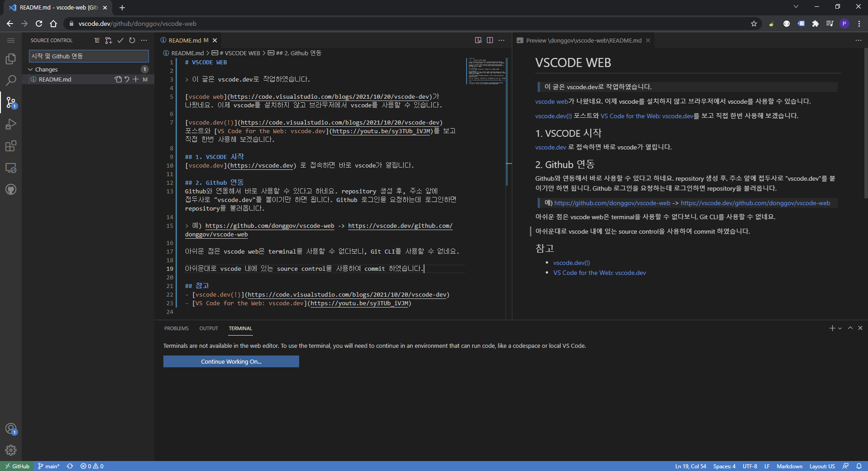Stage changes for README.md with plus
Image resolution: width=868 pixels, height=471 pixels.
pyautogui.click(x=136, y=79)
